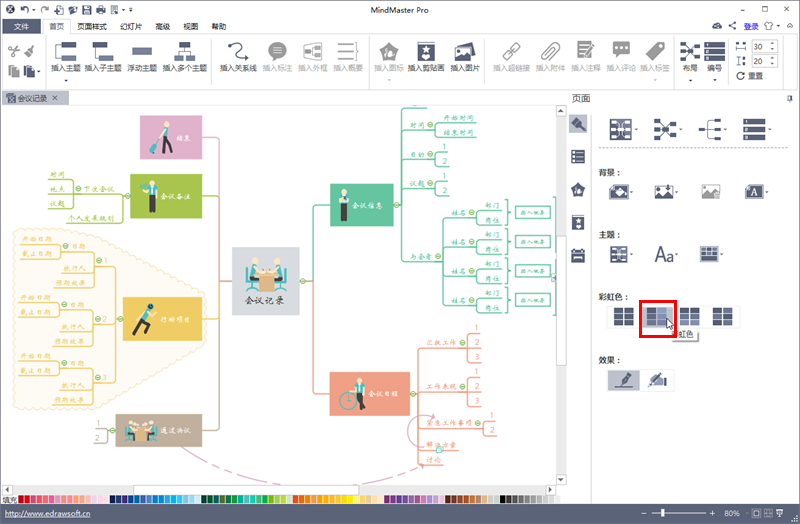The width and height of the screenshot is (800, 524).
Task: Open the 帮助 help tab
Action: 218,27
